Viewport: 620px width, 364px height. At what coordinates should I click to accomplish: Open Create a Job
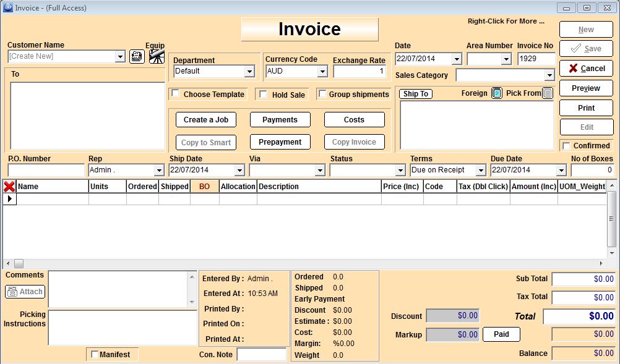(x=206, y=120)
